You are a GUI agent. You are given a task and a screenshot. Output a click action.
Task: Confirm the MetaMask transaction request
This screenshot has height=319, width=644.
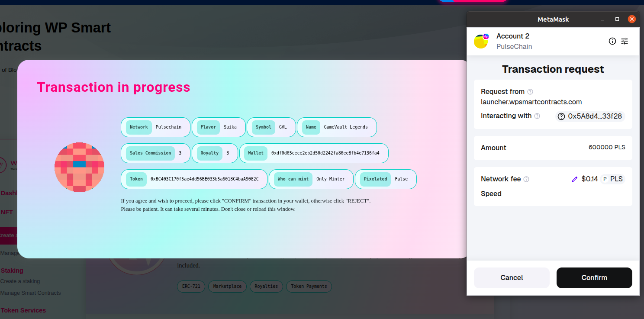[x=594, y=277]
